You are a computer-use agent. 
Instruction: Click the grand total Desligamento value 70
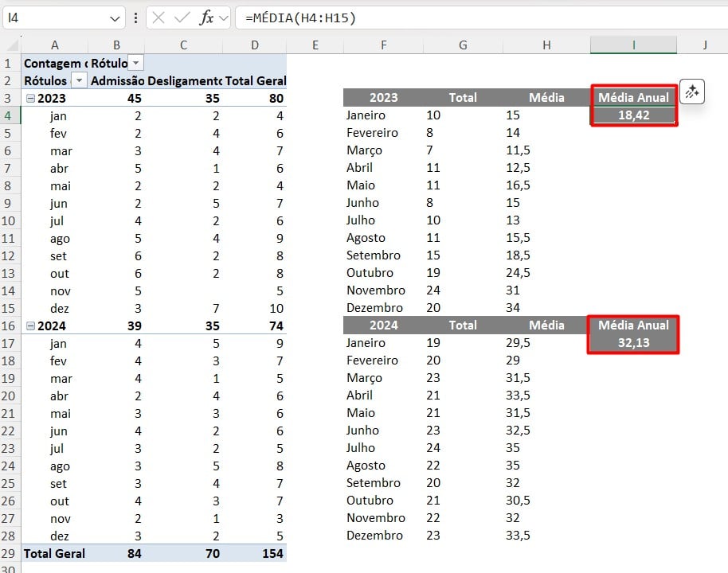212,554
